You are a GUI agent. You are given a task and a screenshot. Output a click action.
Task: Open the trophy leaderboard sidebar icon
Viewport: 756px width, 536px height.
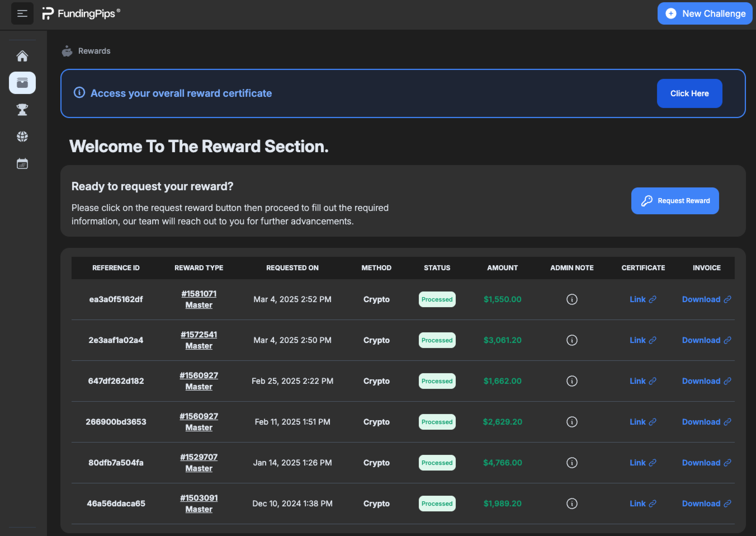[22, 110]
